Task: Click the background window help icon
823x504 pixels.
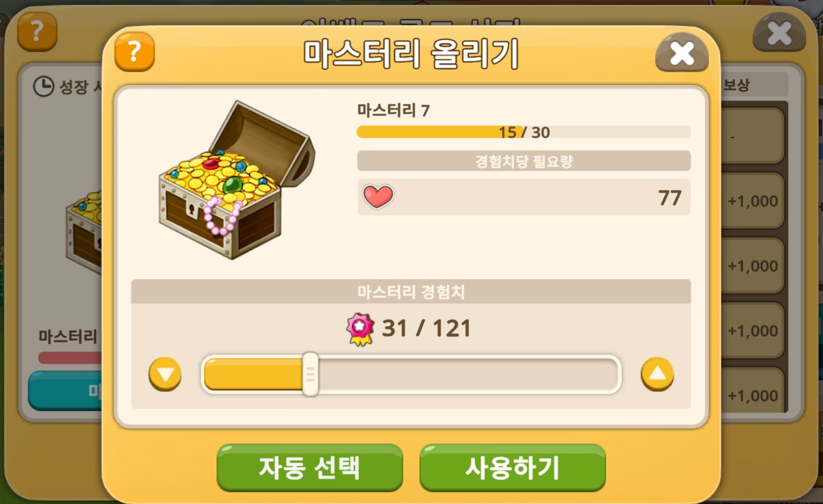Action: tap(37, 31)
